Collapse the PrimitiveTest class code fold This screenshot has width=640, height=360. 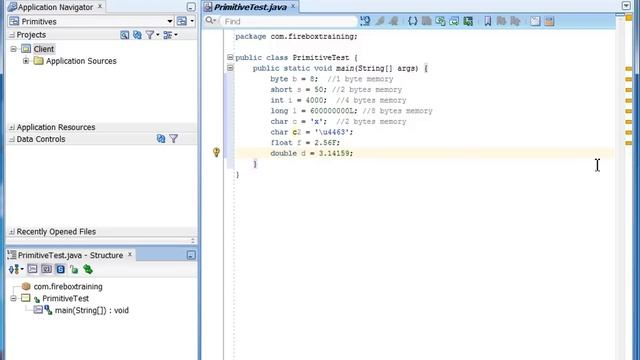coord(230,58)
